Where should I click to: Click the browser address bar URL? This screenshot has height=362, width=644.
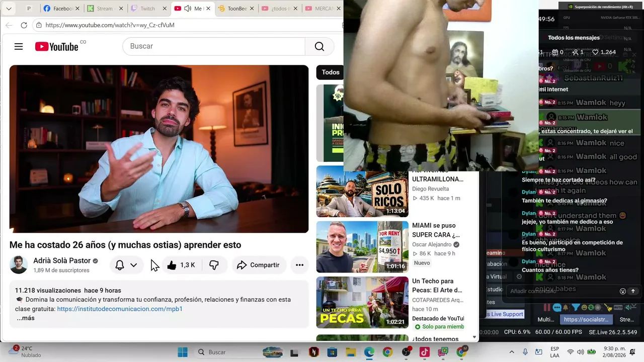tap(110, 25)
